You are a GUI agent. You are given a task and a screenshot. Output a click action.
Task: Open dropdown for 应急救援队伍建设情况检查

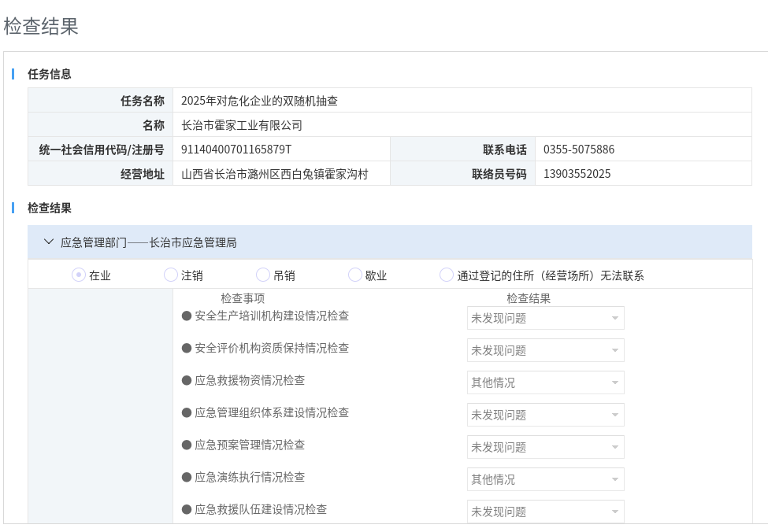coord(545,512)
